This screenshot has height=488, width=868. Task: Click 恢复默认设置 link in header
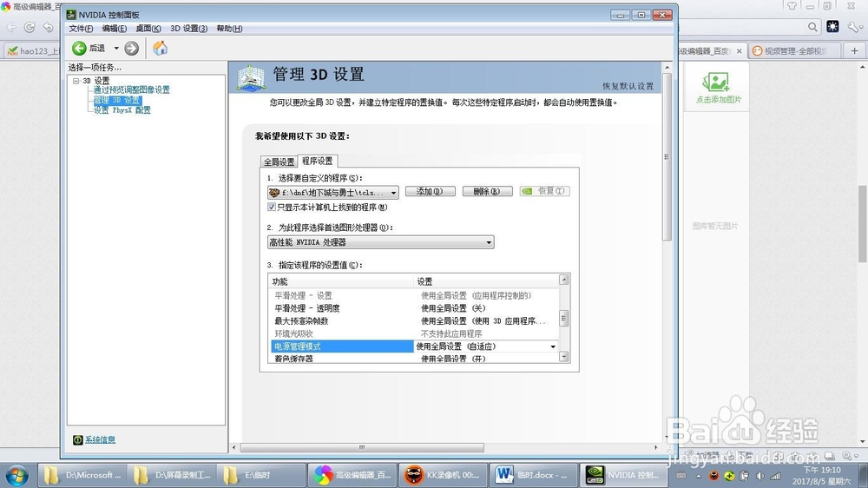click(628, 87)
